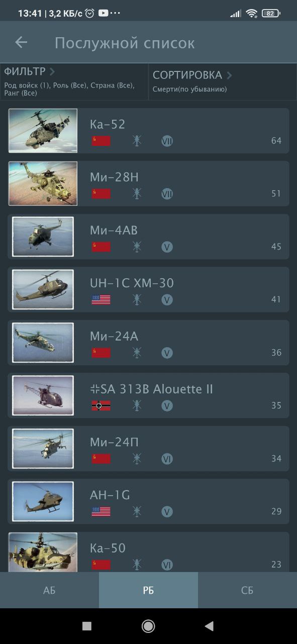Tap the Android recent apps square button
Image resolution: width=297 pixels, height=644 pixels.
(x=87, y=626)
